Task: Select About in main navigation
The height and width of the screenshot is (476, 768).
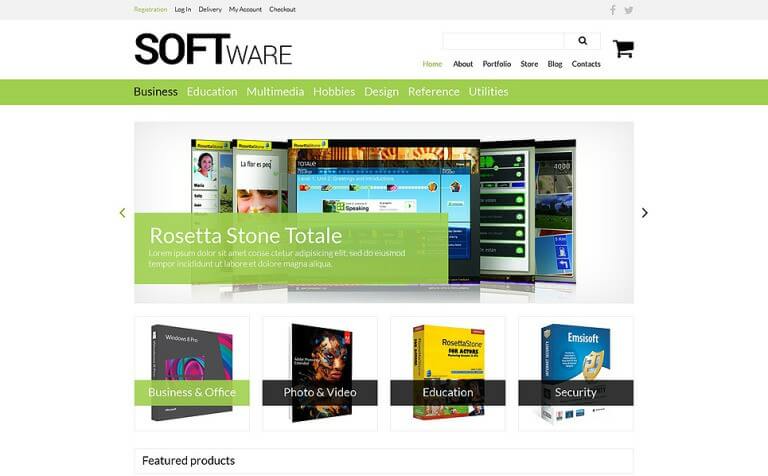Action: [x=463, y=64]
